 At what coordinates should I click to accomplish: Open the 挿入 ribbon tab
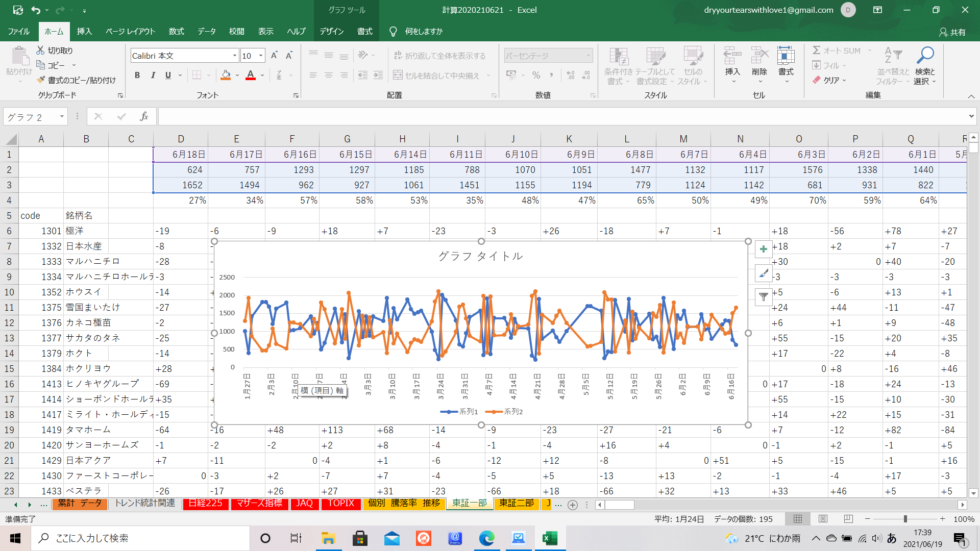coord(84,32)
